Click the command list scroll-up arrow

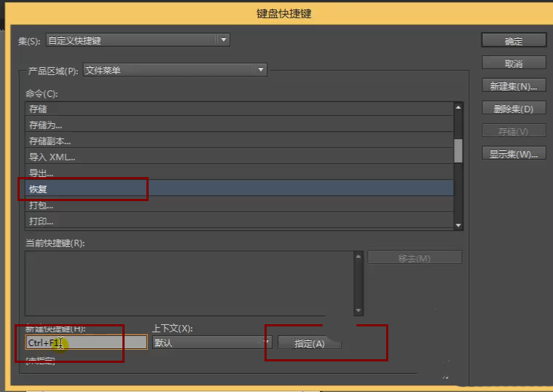458,107
